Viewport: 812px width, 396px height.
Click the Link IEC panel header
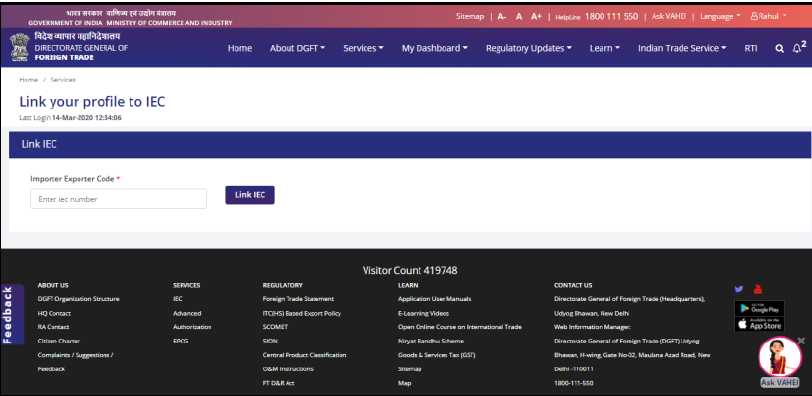410,145
